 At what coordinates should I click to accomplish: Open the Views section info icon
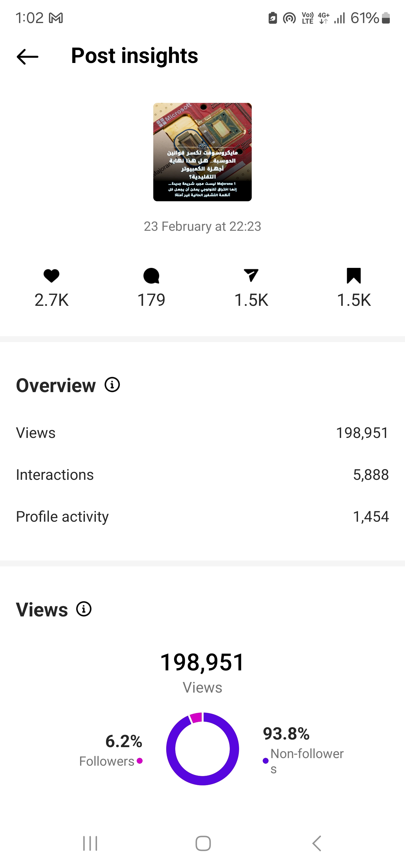pos(84,609)
